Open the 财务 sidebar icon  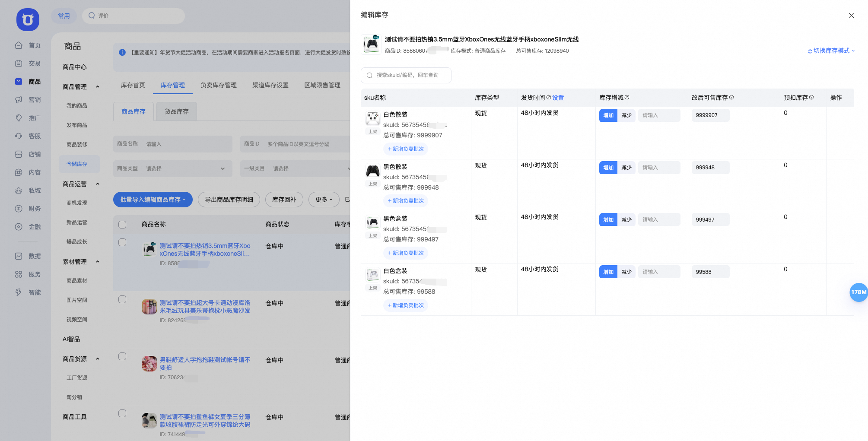click(19, 209)
